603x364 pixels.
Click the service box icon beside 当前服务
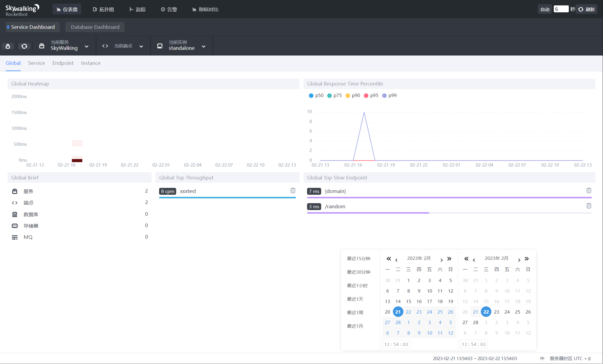42,46
